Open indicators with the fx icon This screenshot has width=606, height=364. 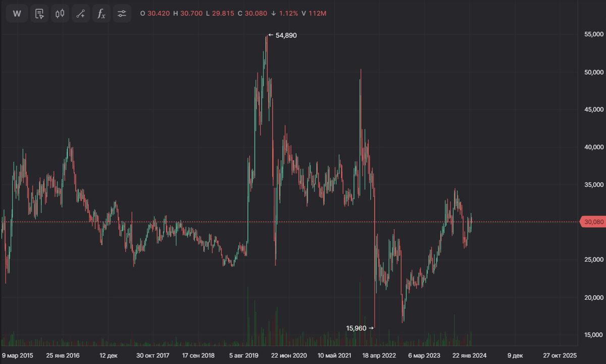click(101, 14)
